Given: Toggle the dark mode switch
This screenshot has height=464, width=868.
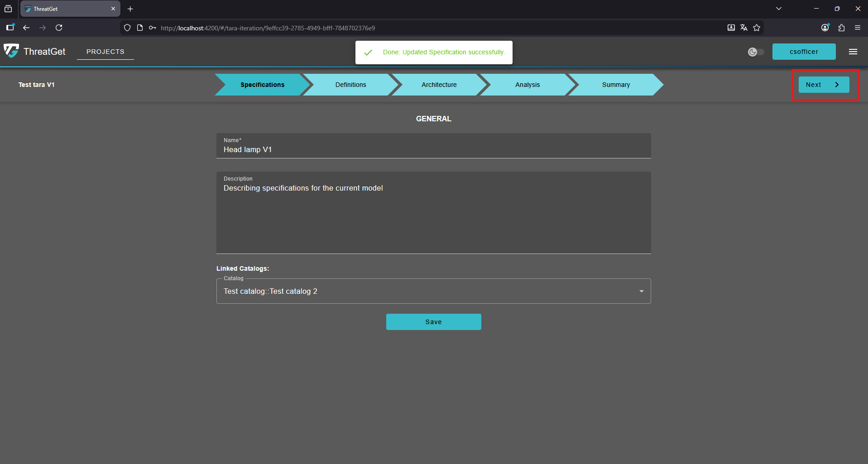Looking at the screenshot, I should [x=756, y=52].
